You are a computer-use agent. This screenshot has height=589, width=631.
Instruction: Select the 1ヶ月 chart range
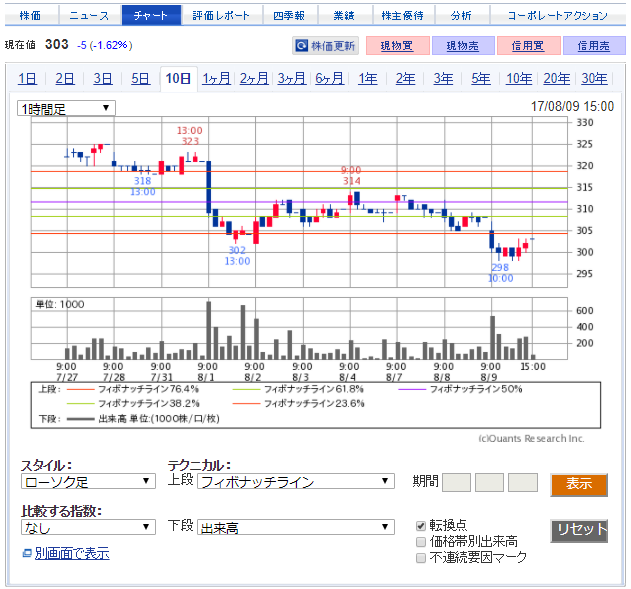tap(217, 78)
